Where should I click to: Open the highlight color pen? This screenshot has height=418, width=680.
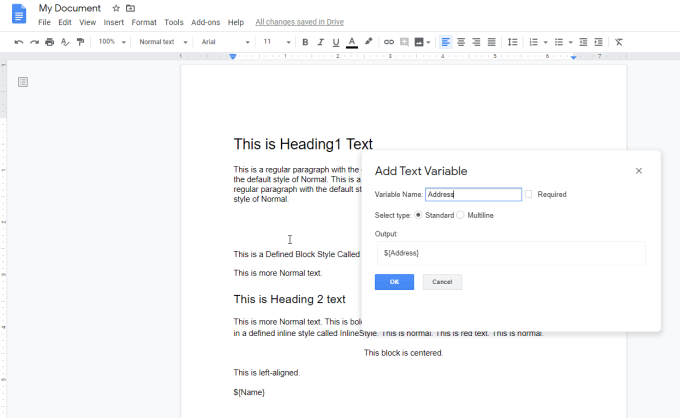tap(369, 42)
